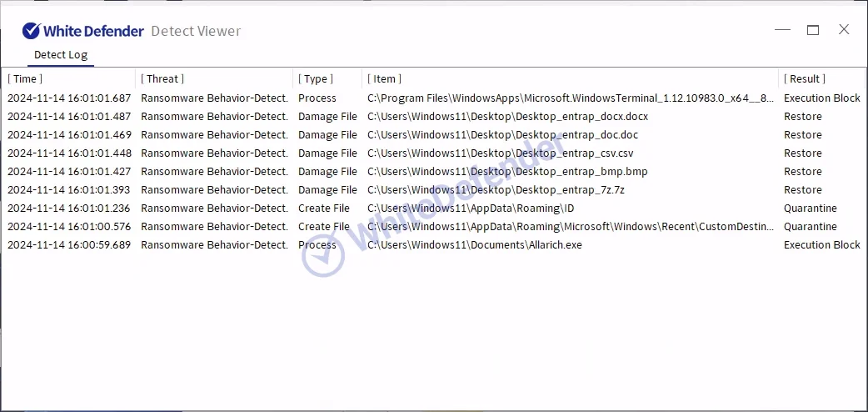Click the timestamp 16:00:59.689 cell
The image size is (868, 412).
coord(69,245)
